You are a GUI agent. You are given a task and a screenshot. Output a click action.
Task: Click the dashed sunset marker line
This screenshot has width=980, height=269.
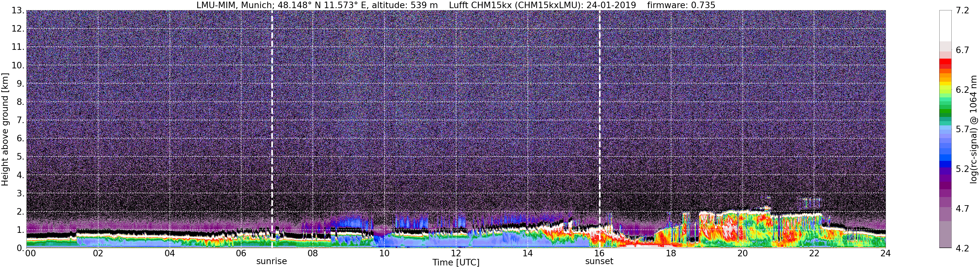coord(600,129)
